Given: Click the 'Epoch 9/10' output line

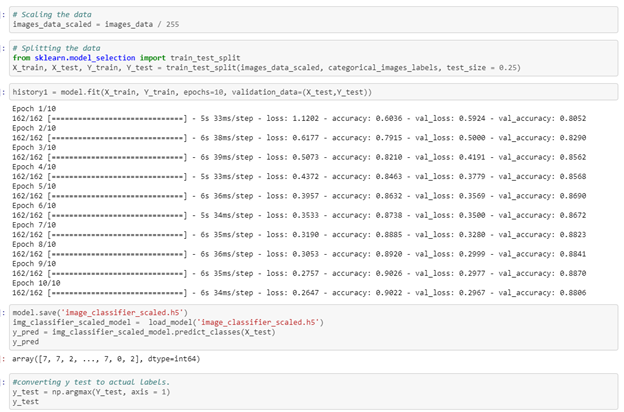Looking at the screenshot, I should tap(34, 264).
